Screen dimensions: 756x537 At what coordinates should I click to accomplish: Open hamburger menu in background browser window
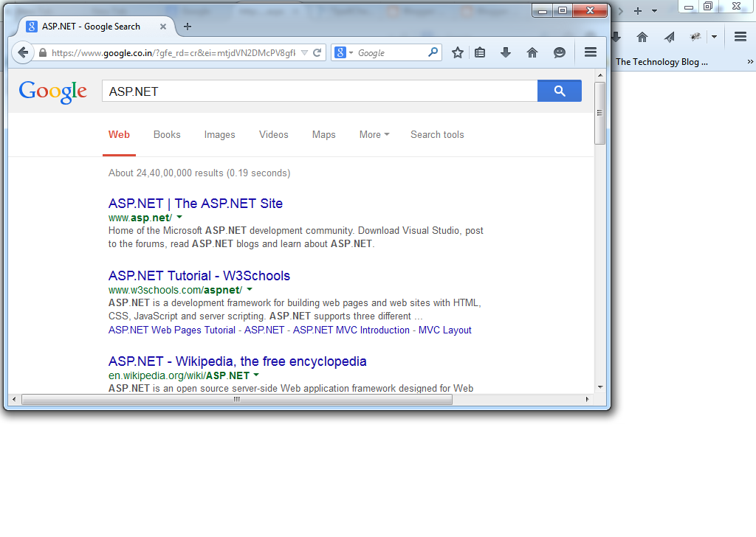point(740,37)
